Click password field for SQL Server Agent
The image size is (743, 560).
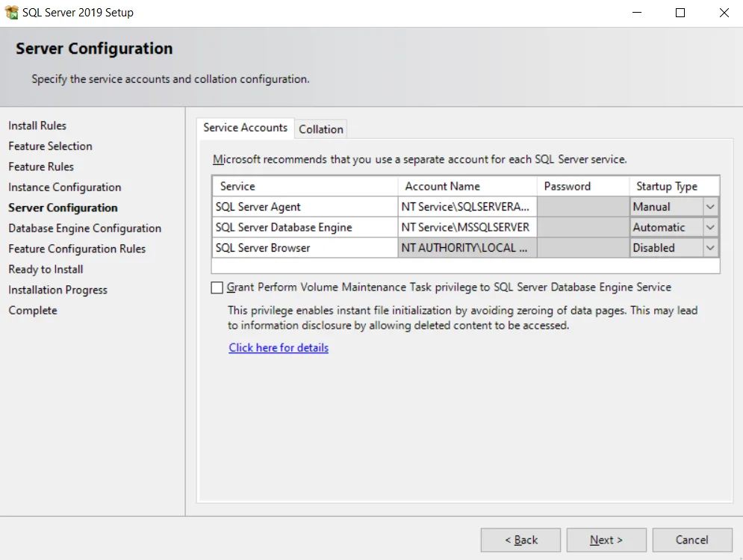click(583, 207)
